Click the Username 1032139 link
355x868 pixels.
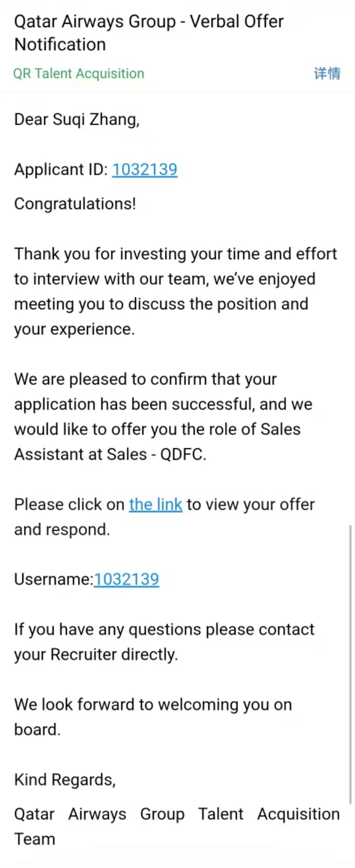126,579
